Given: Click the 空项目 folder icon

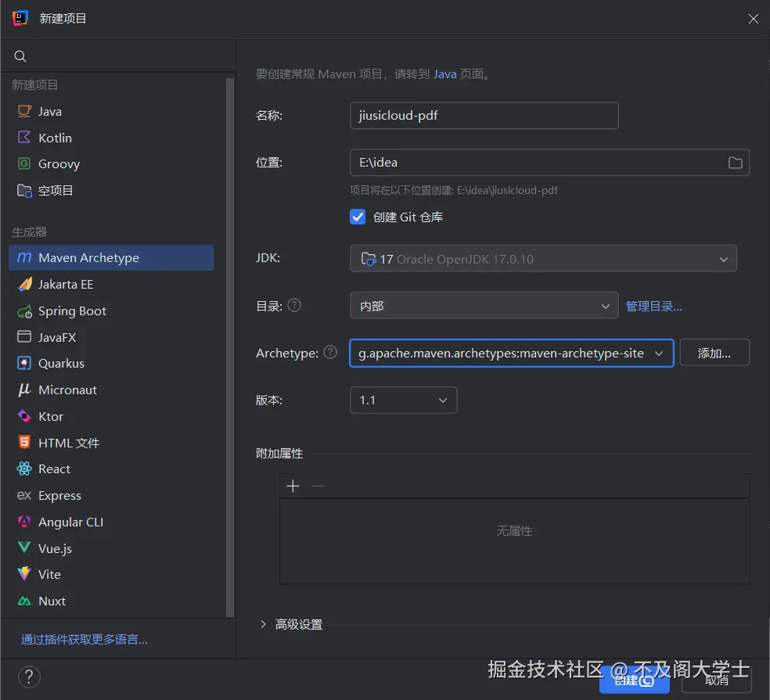Looking at the screenshot, I should [24, 191].
